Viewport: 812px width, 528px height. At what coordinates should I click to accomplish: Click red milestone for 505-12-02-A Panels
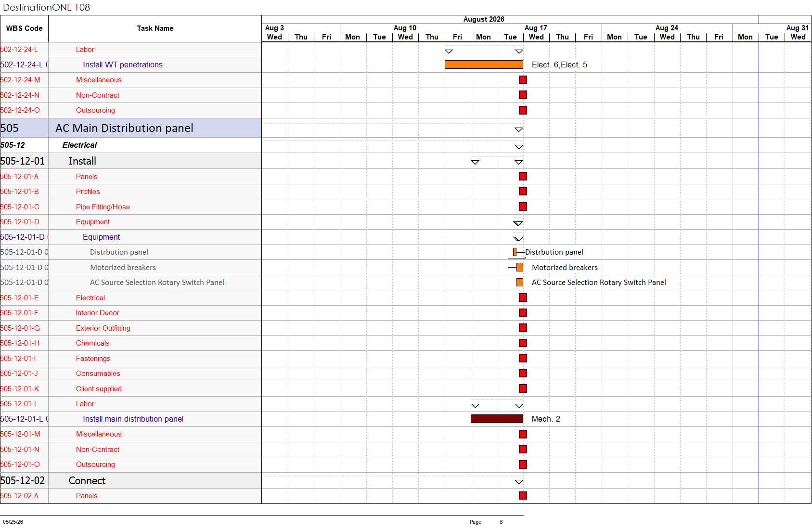click(x=523, y=495)
